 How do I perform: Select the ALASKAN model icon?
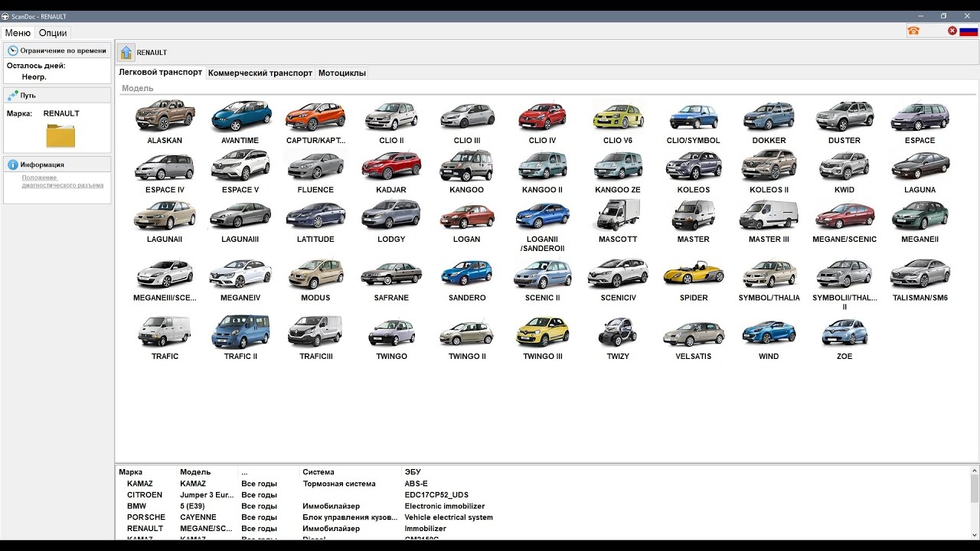165,116
